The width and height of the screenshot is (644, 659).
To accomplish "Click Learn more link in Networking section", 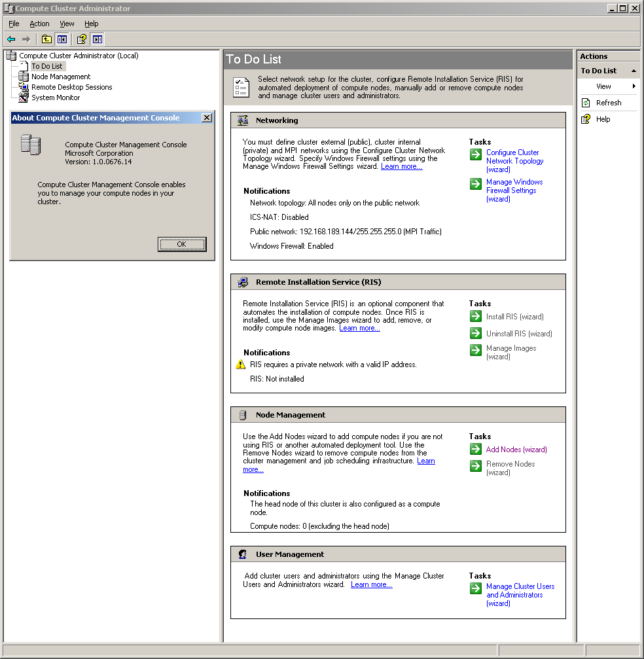I will [x=401, y=166].
